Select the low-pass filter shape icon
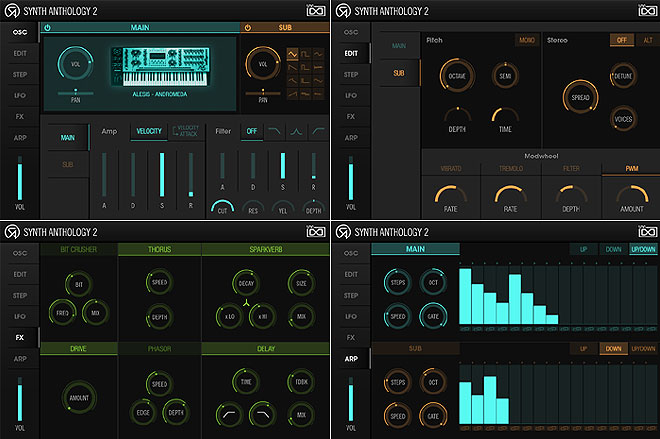The height and width of the screenshot is (439, 660). click(x=272, y=131)
